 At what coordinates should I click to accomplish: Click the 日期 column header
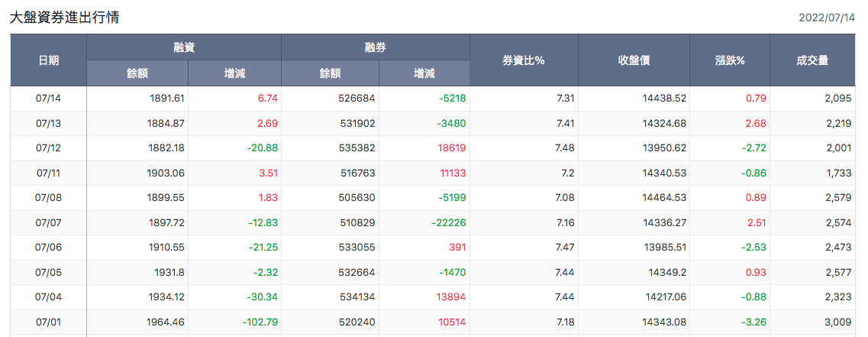click(x=49, y=60)
